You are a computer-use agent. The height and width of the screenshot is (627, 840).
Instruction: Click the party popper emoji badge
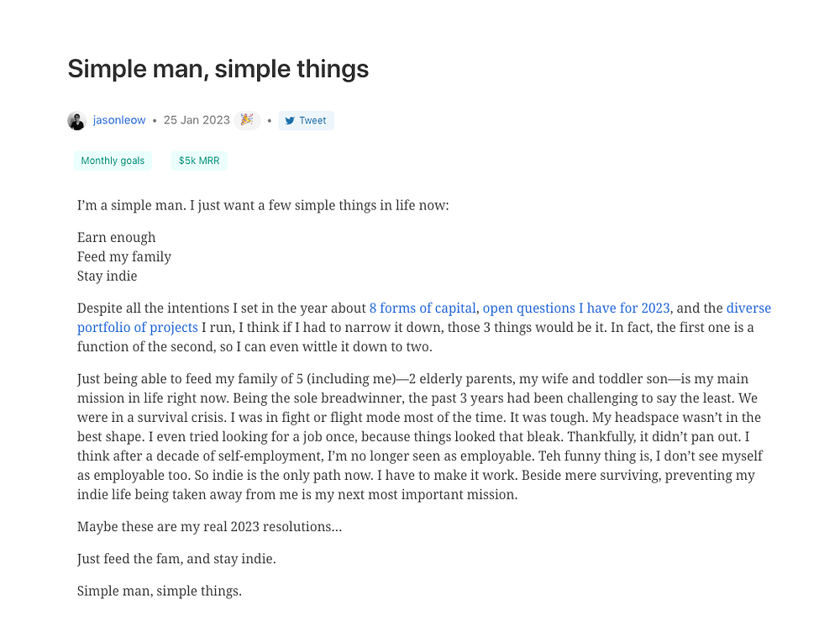tap(246, 120)
